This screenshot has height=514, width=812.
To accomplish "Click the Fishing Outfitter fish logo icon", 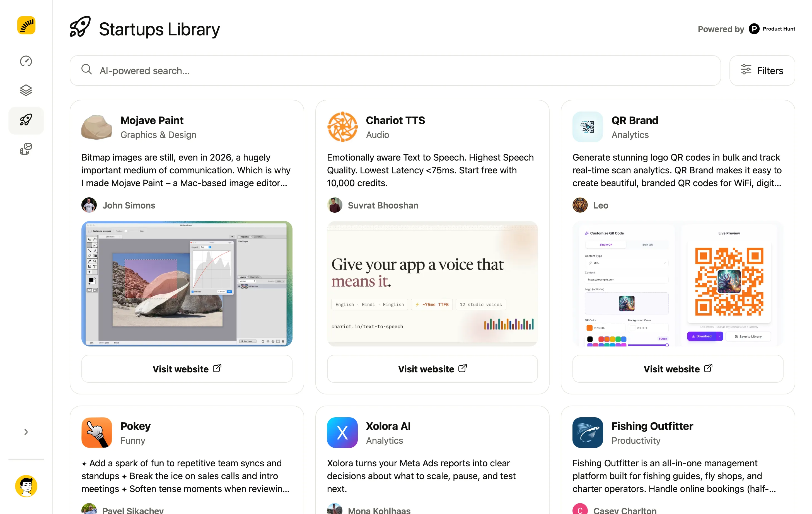I will (588, 433).
